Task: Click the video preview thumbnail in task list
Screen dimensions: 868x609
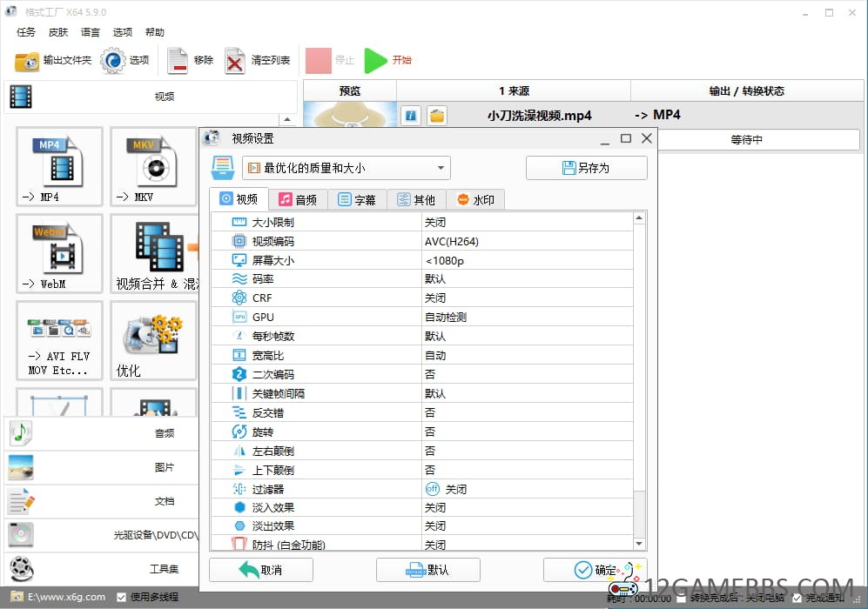Action: pyautogui.click(x=350, y=115)
